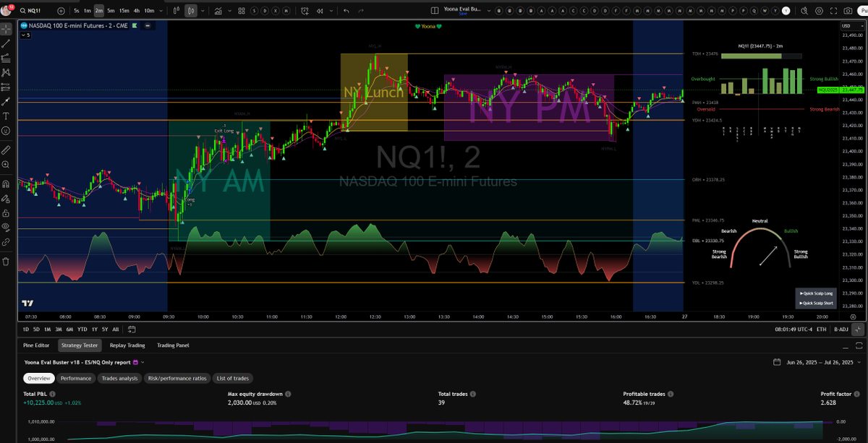
Task: Toggle the S quick template circle
Action: pyautogui.click(x=255, y=11)
